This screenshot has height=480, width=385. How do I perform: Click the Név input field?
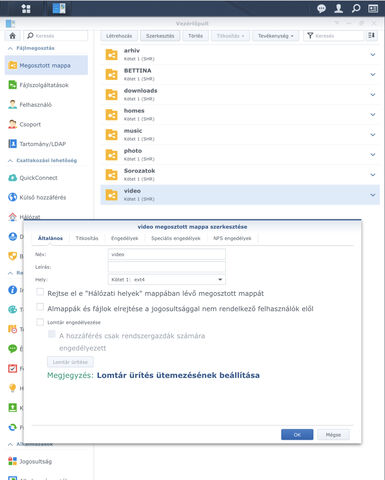pos(167,254)
